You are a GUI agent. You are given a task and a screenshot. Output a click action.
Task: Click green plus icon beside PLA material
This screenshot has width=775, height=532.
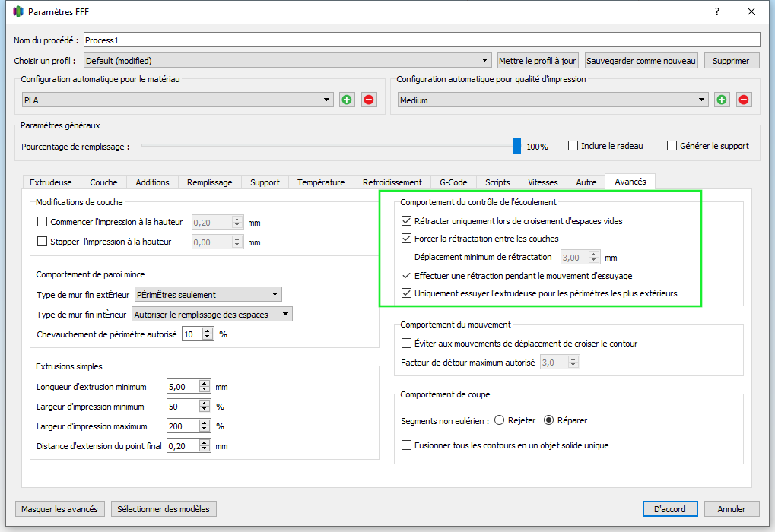pyautogui.click(x=347, y=100)
